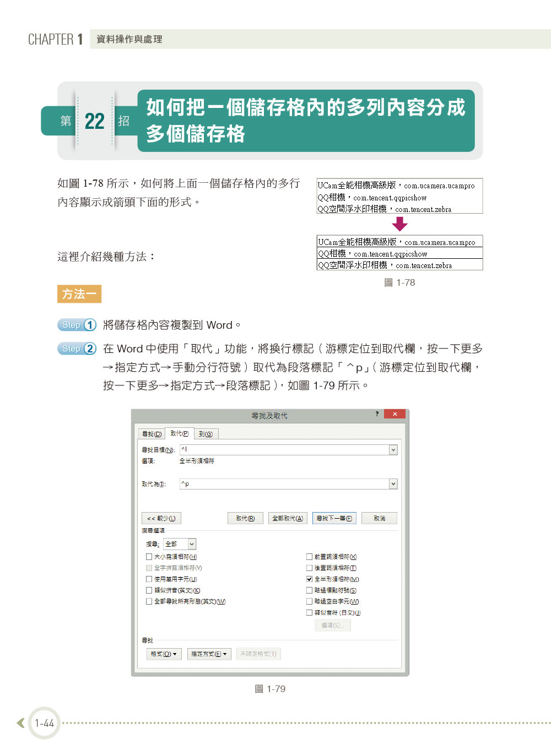
Task: Click the 全半形須相符 text beside 選項 label
Action: (197, 461)
